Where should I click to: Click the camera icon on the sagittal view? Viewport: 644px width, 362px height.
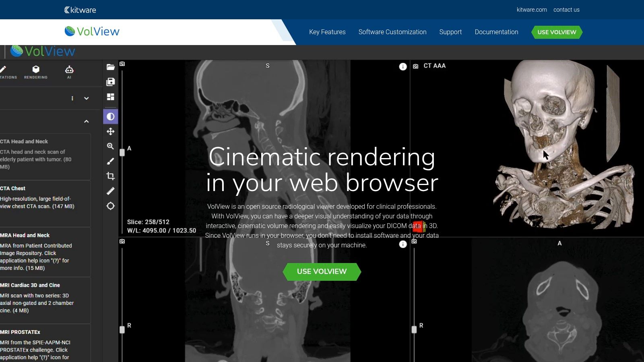coord(122,64)
